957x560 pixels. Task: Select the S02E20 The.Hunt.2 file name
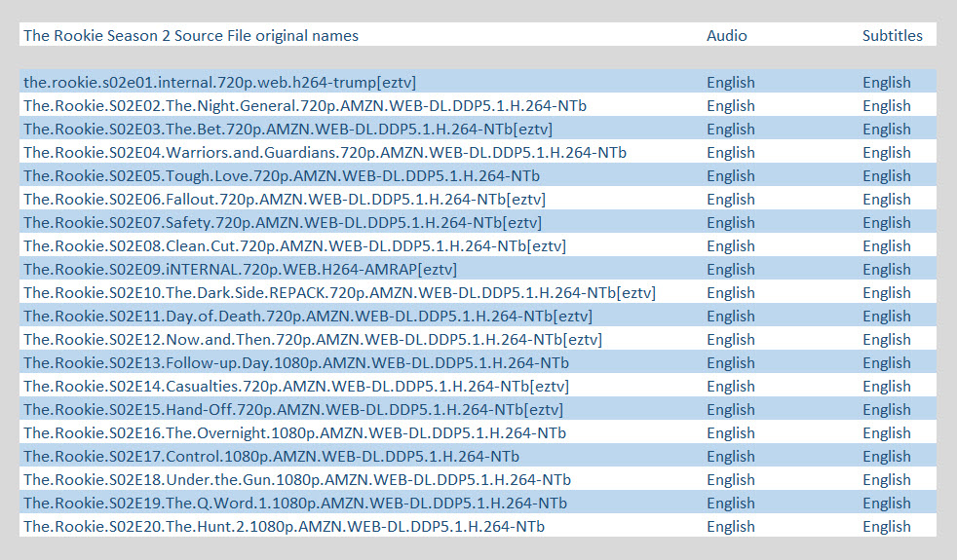(285, 527)
